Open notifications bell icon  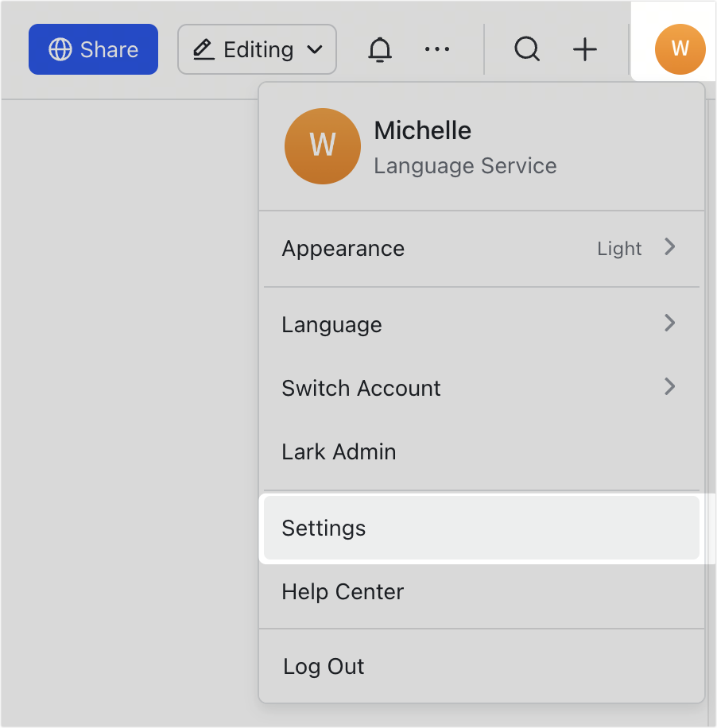coord(380,49)
